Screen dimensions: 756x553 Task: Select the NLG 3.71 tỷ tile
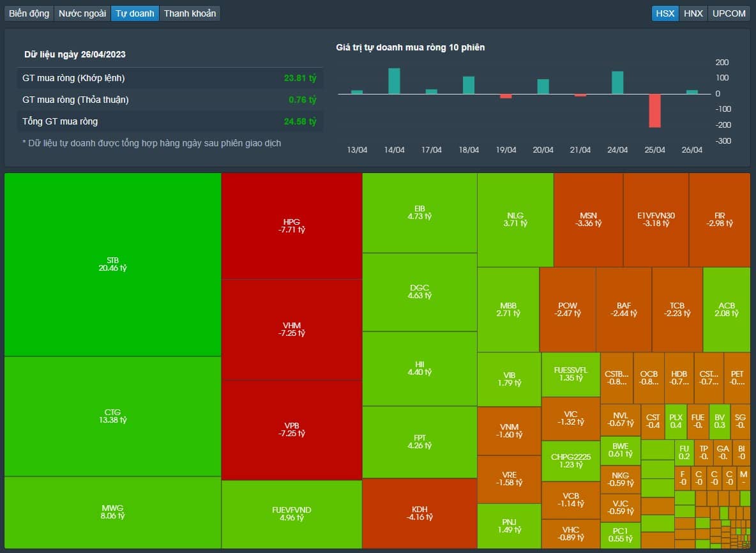(515, 220)
